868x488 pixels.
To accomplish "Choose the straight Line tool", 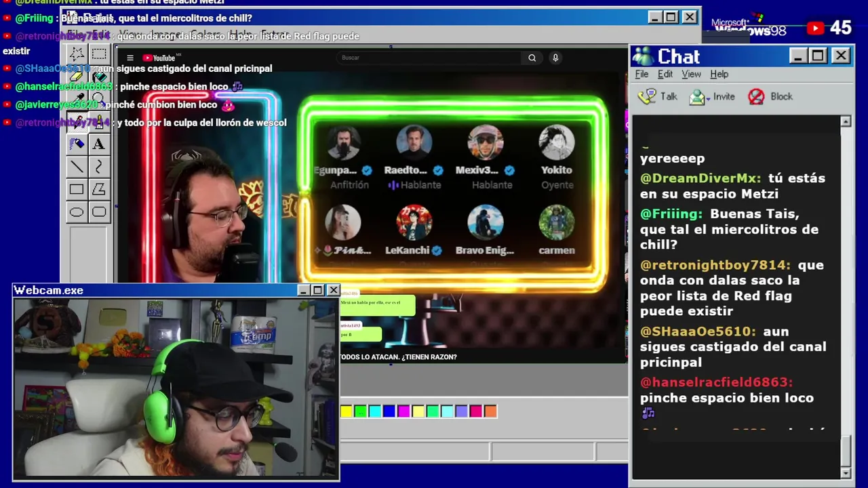I will coord(77,167).
